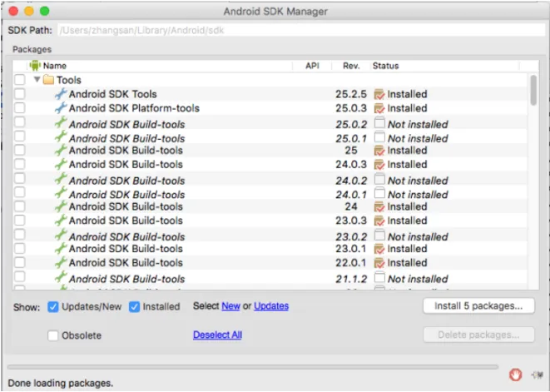Enable the Obsolete checkbox
Image resolution: width=550 pixels, height=392 pixels.
coord(53,335)
